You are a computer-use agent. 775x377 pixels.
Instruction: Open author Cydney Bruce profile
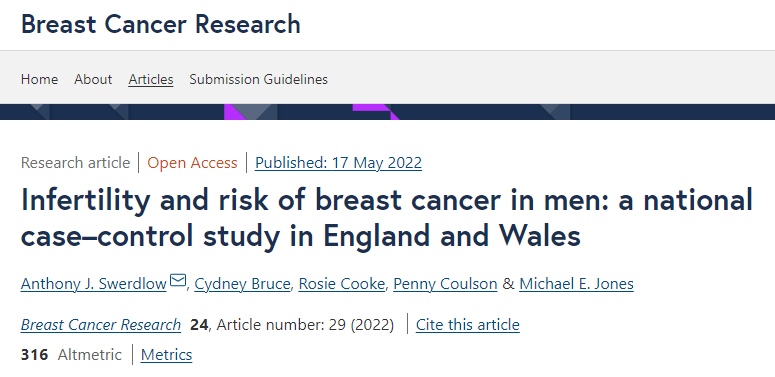tap(242, 284)
